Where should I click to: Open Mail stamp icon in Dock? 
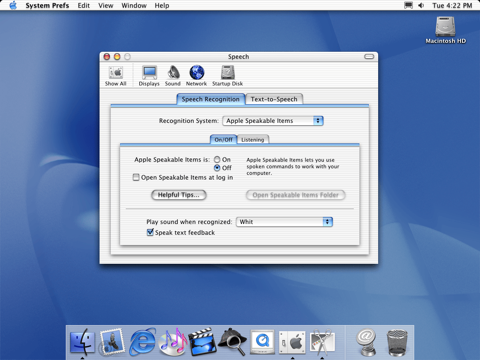[112, 342]
